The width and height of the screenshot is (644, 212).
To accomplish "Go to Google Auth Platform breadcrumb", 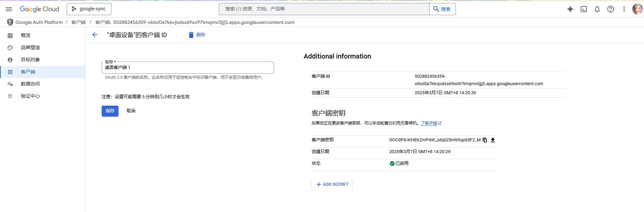I will click(39, 22).
